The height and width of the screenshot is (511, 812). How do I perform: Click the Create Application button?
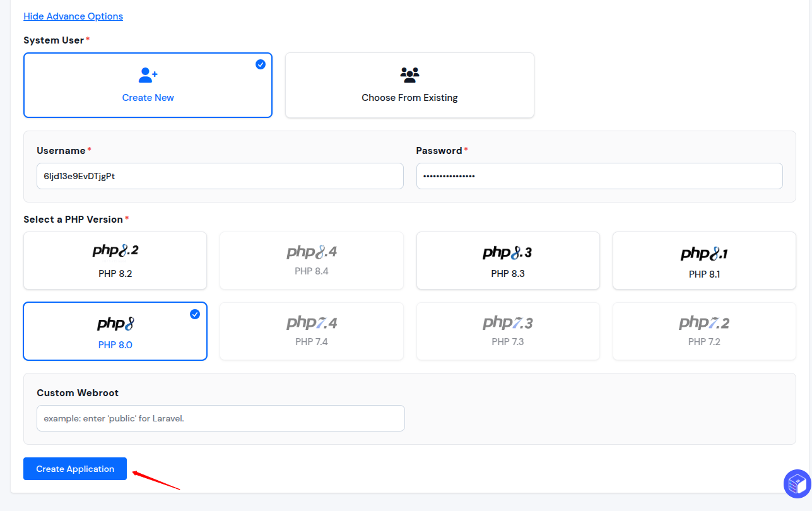75,469
